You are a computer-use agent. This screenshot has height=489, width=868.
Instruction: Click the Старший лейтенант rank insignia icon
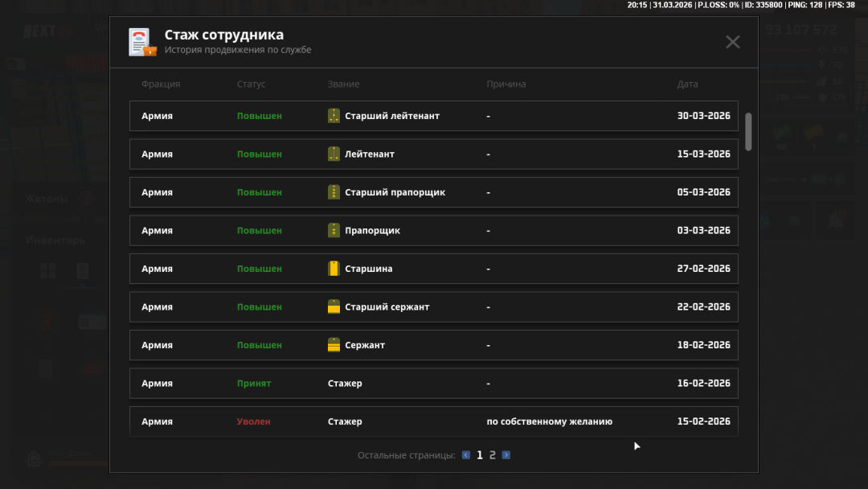(334, 116)
